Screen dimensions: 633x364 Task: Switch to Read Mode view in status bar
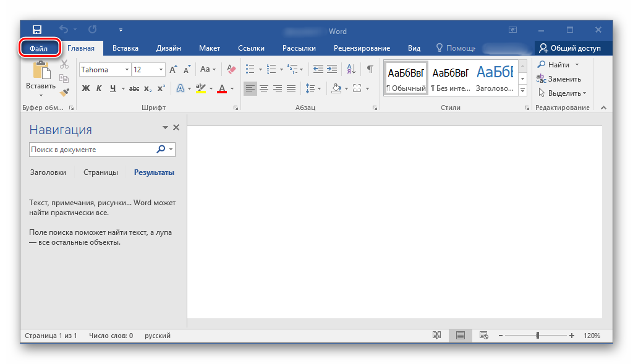[x=436, y=336]
